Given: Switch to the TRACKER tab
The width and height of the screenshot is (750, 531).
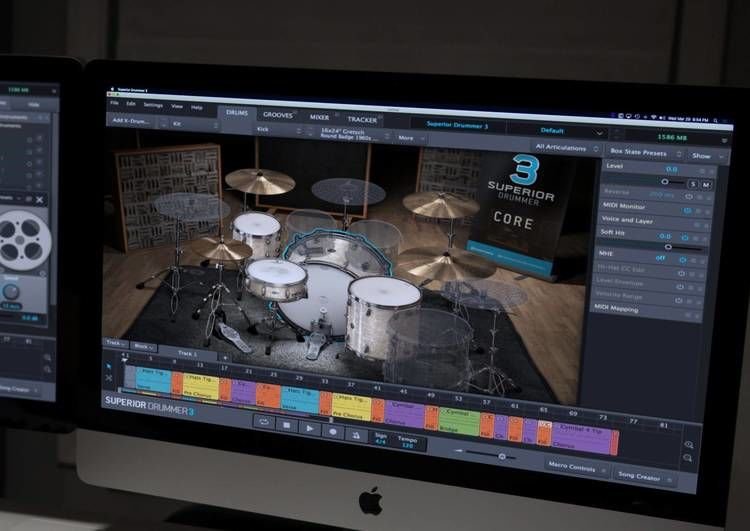Looking at the screenshot, I should pyautogui.click(x=362, y=119).
